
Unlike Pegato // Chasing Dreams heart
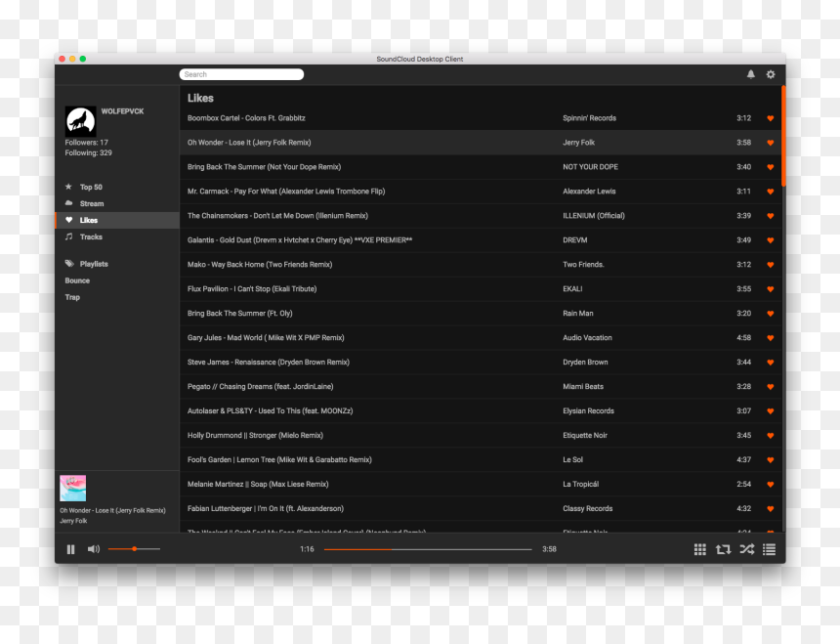771,387
